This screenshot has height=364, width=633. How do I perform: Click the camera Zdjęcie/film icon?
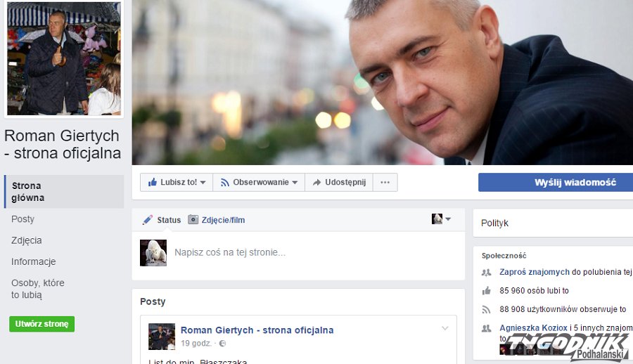193,220
